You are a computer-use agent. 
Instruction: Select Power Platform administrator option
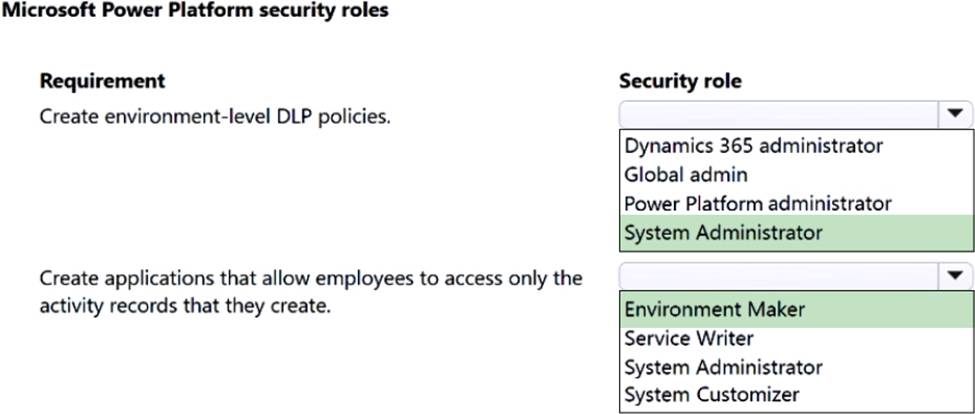point(758,203)
